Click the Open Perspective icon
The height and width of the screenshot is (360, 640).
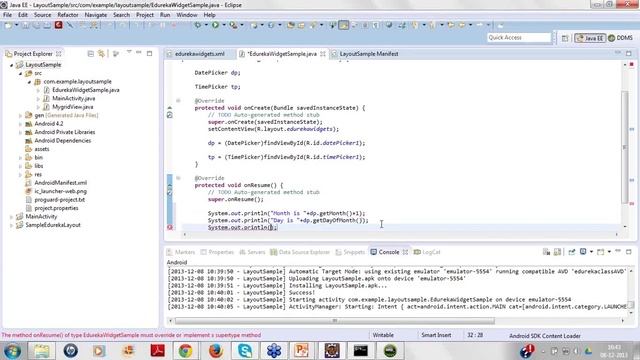pos(565,38)
